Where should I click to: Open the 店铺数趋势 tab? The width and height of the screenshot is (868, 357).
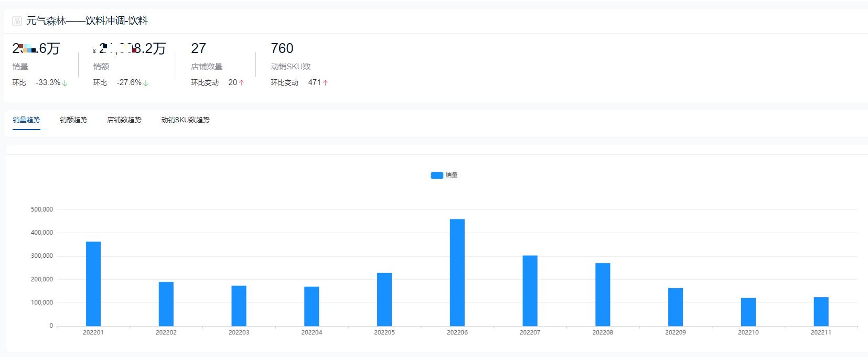tap(124, 120)
